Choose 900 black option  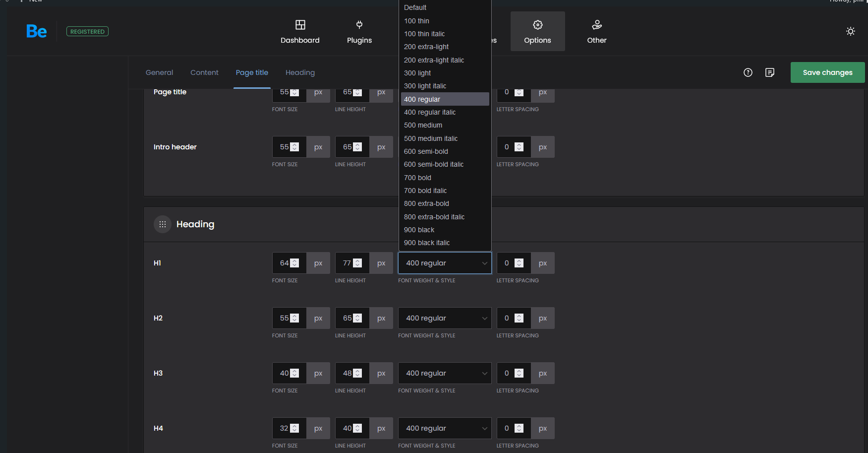tap(445, 230)
